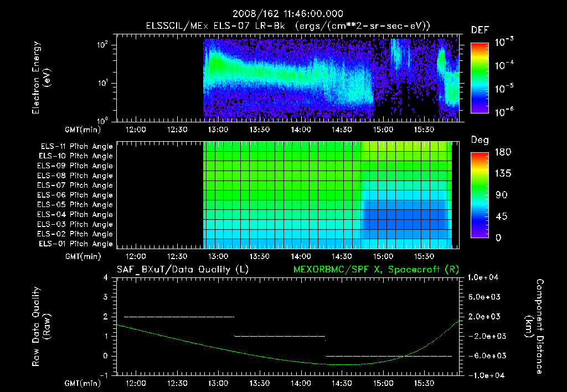Screen dimensions: 567x392
Task: Click the DEF label above the color scale
Action: pos(480,30)
